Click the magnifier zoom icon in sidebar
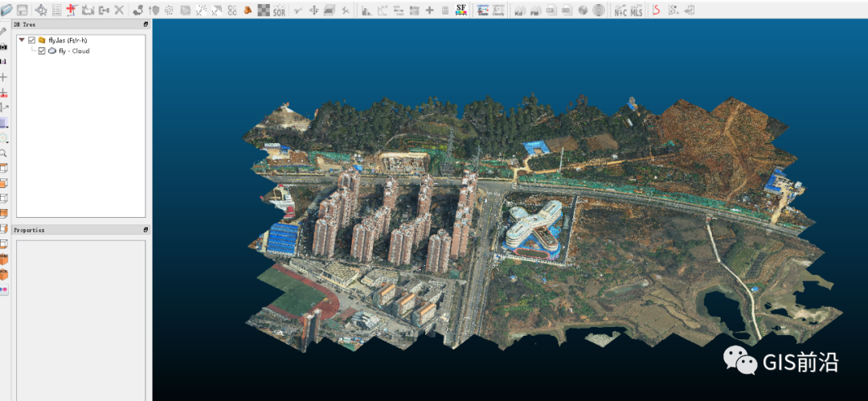Viewport: 868px width, 401px height. coord(3,153)
